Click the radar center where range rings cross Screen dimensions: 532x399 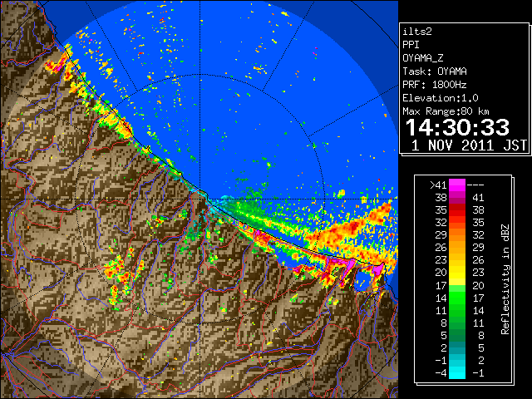click(x=199, y=199)
